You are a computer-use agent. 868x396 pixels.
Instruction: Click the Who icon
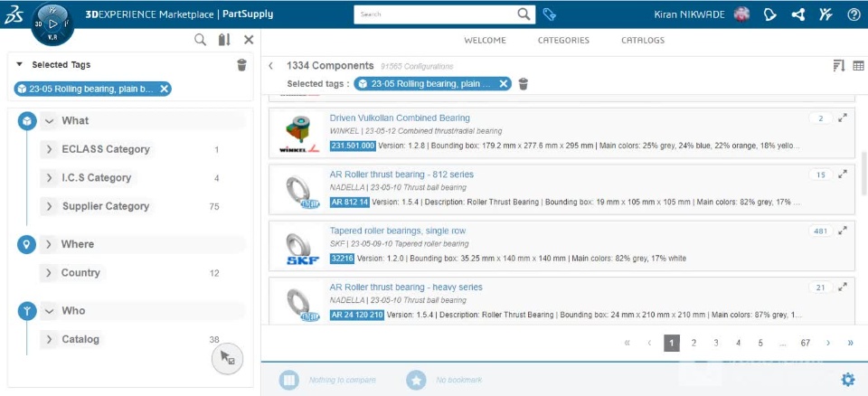[27, 311]
